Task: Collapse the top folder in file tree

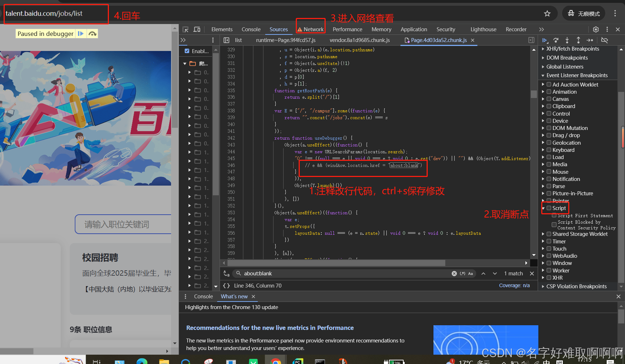Action: click(185, 64)
